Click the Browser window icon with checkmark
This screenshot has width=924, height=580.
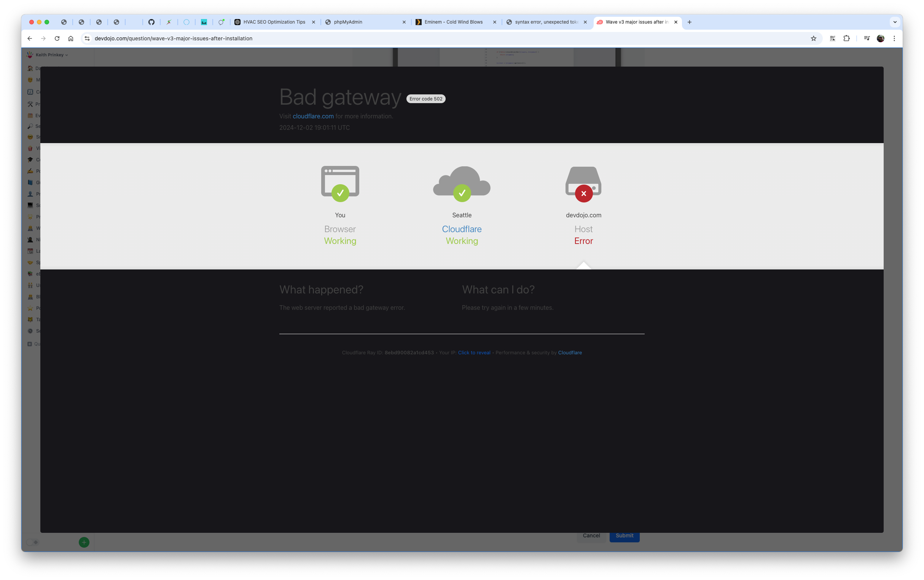(340, 183)
